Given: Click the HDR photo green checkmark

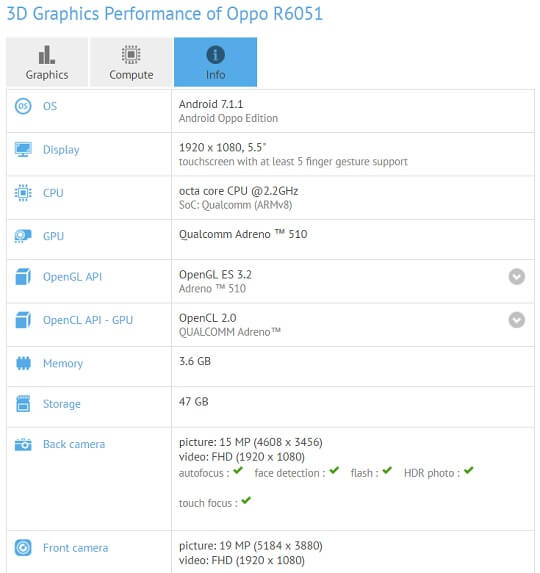Looking at the screenshot, I should tap(468, 470).
